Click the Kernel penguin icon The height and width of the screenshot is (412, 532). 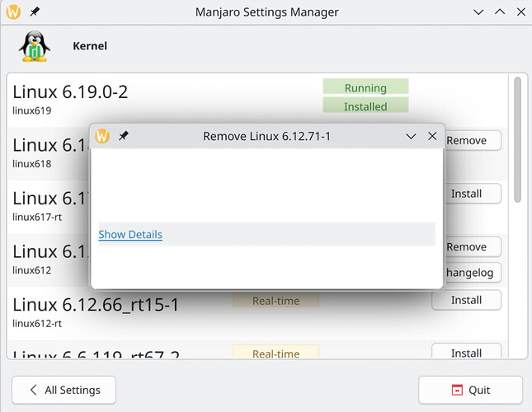34,47
